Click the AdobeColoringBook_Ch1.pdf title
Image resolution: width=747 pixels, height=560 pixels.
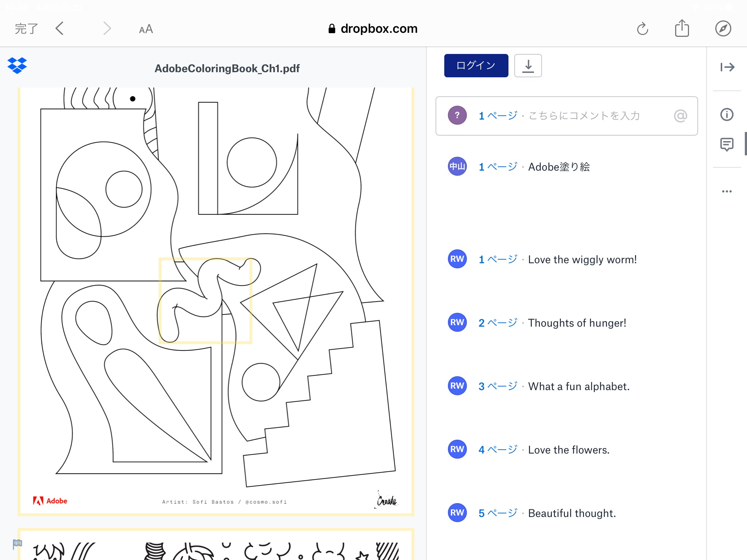(227, 69)
